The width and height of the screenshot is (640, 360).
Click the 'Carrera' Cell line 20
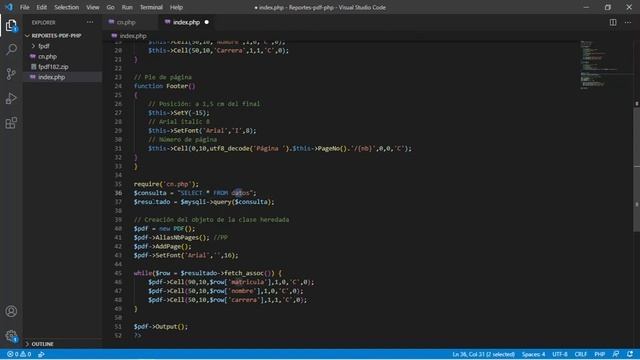[218, 51]
